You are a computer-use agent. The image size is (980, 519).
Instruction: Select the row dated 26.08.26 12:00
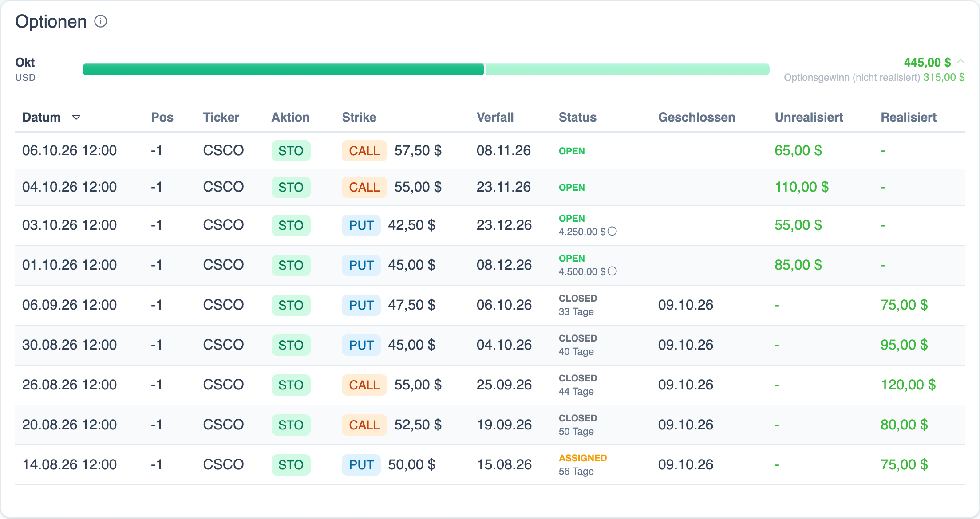pos(490,385)
